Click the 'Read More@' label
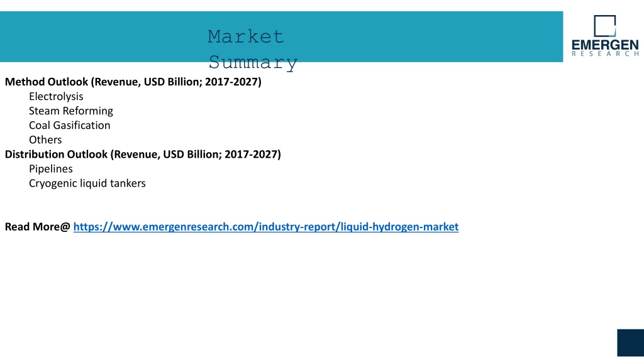 click(x=37, y=227)
